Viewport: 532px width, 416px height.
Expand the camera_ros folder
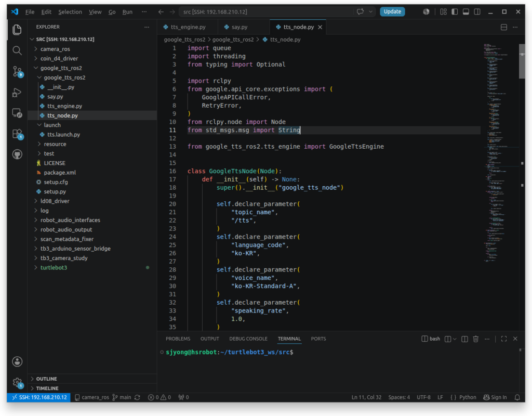pos(36,49)
